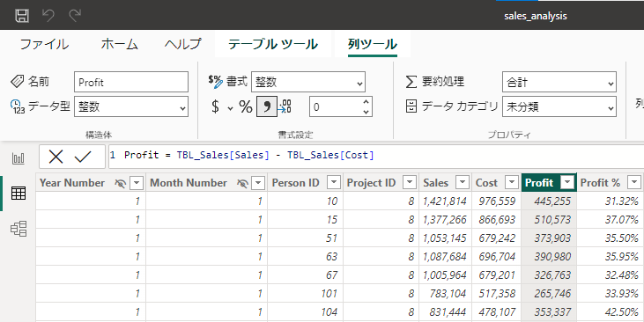The height and width of the screenshot is (322, 644).
Task: Open the Profit % column filter dropdown
Action: pyautogui.click(x=634, y=182)
